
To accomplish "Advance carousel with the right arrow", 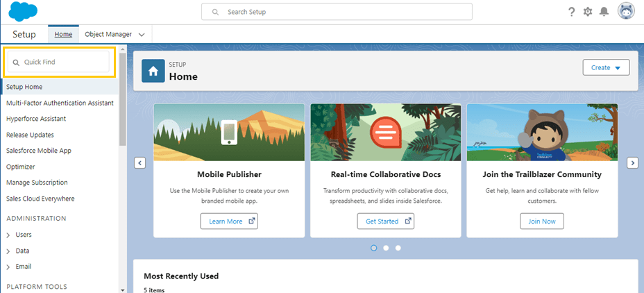I will pos(632,162).
